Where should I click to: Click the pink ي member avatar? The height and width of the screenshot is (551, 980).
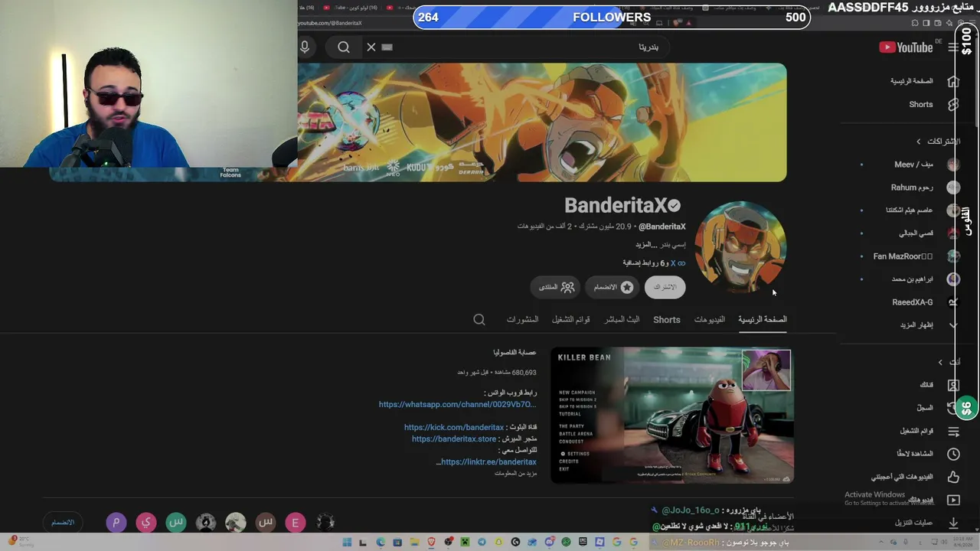[x=146, y=523]
